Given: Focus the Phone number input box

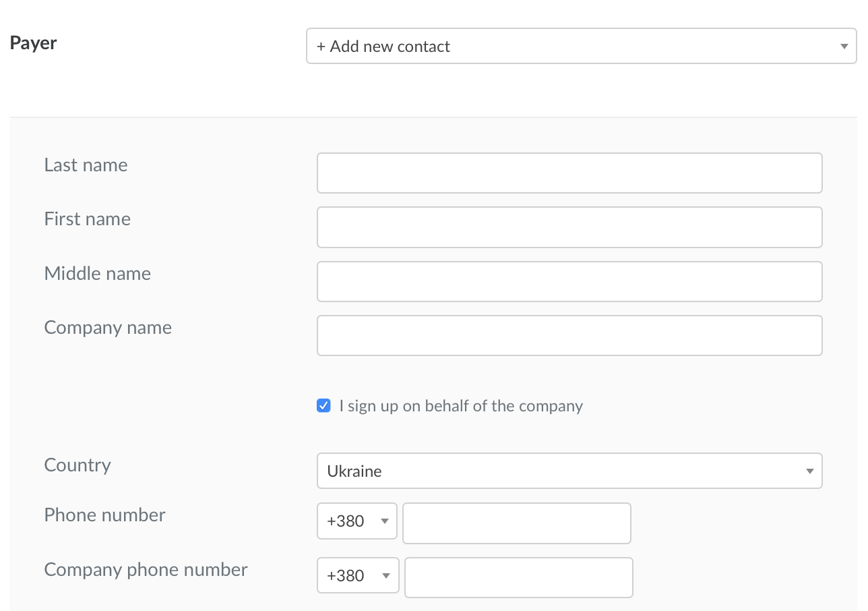Looking at the screenshot, I should (x=517, y=523).
